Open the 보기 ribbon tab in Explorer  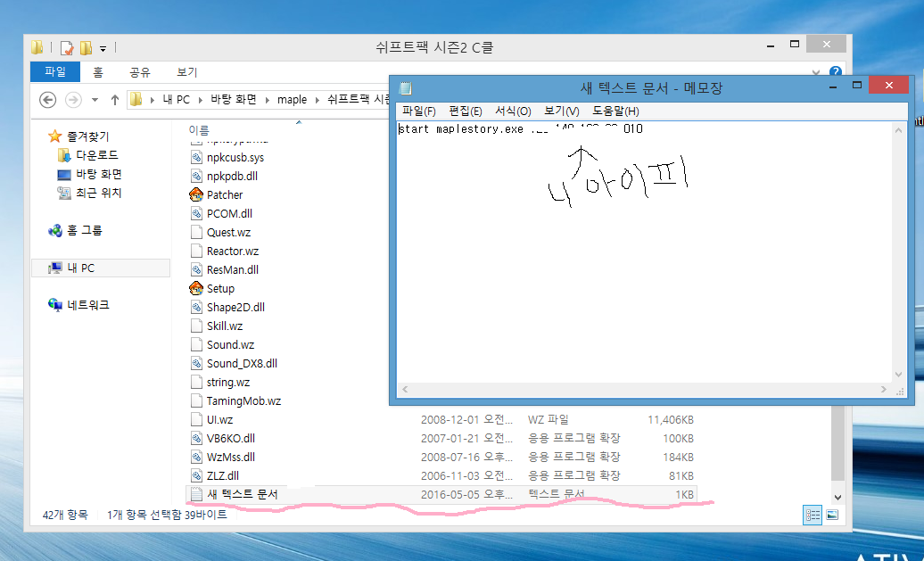[x=187, y=72]
